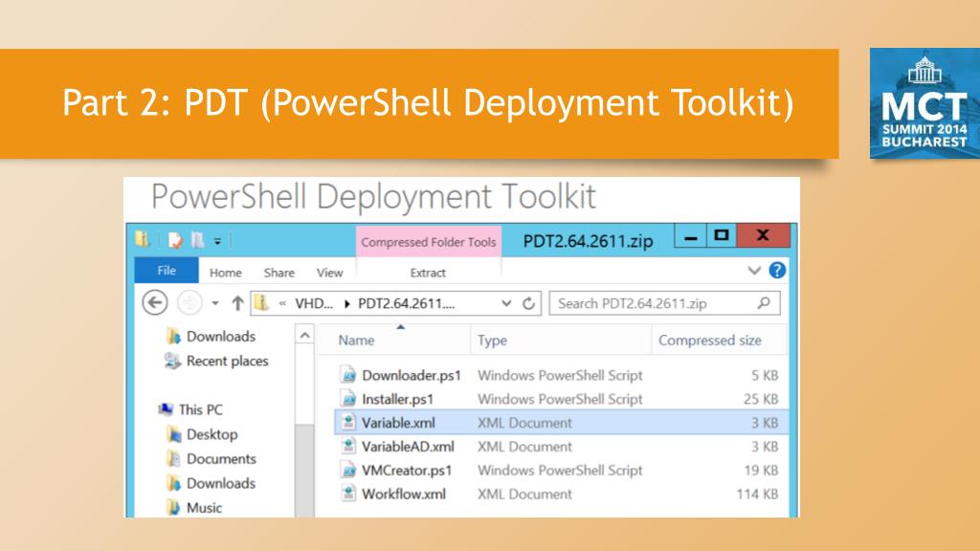Click the search magnifier icon

tap(764, 303)
